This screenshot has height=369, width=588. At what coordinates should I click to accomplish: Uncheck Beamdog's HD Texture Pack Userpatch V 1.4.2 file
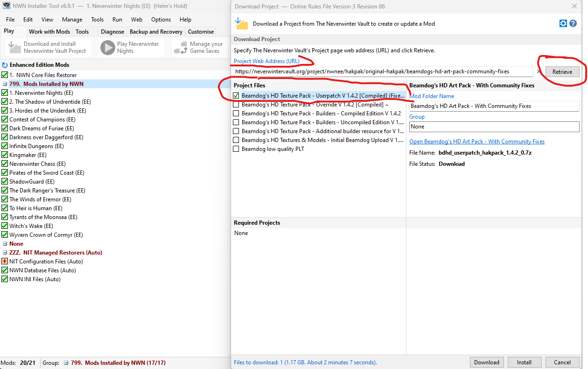236,96
